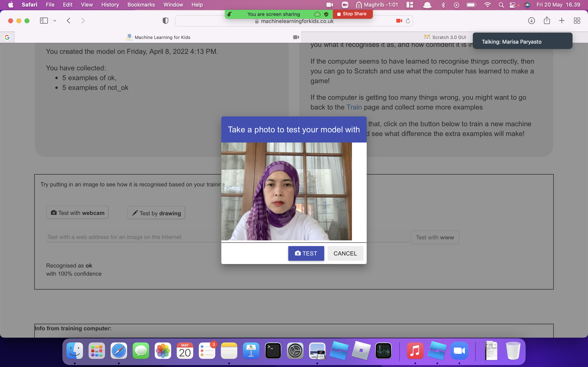Click the Test with www input field

[227, 237]
